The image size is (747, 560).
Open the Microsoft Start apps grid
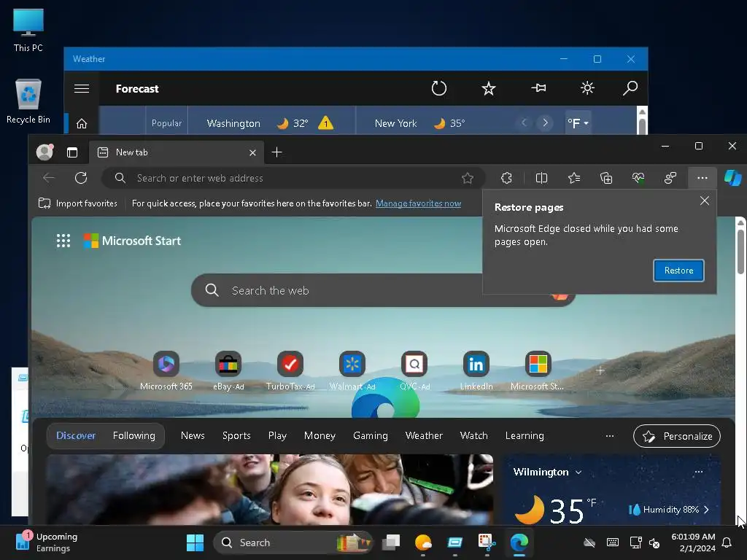tap(63, 241)
